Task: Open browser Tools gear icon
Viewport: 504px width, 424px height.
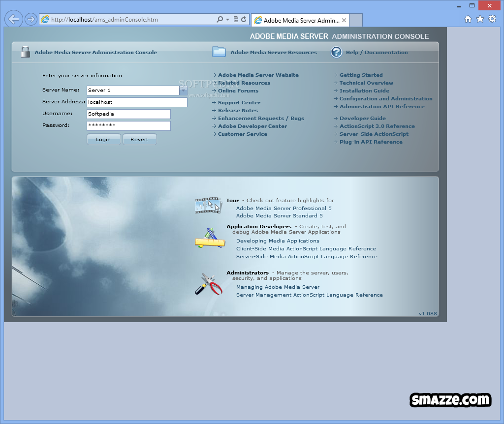Action: (492, 19)
